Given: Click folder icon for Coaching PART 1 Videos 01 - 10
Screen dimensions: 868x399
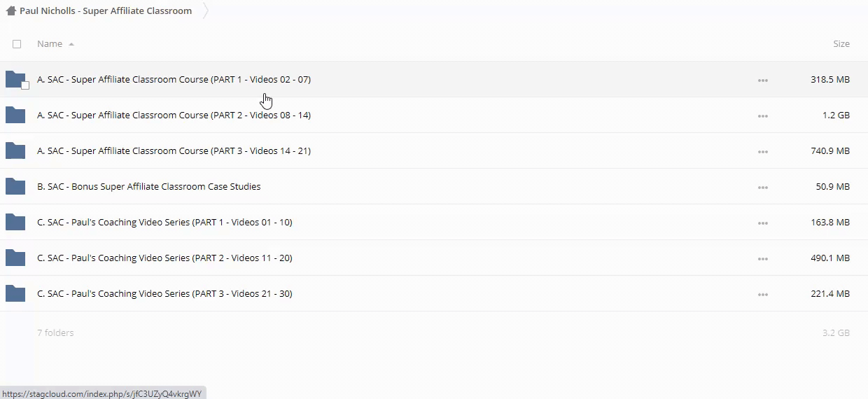Looking at the screenshot, I should (x=15, y=222).
